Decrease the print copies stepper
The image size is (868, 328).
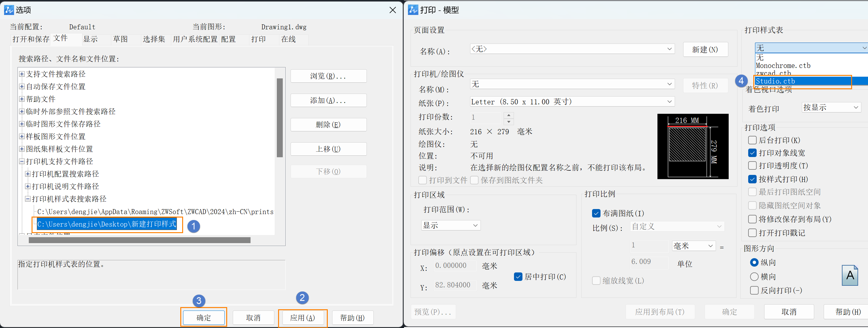pos(508,121)
